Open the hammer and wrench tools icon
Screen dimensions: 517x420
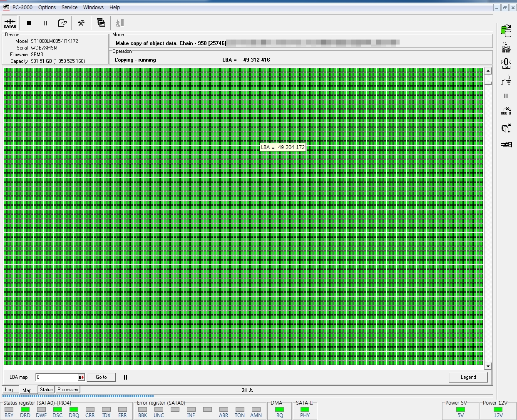coord(81,23)
